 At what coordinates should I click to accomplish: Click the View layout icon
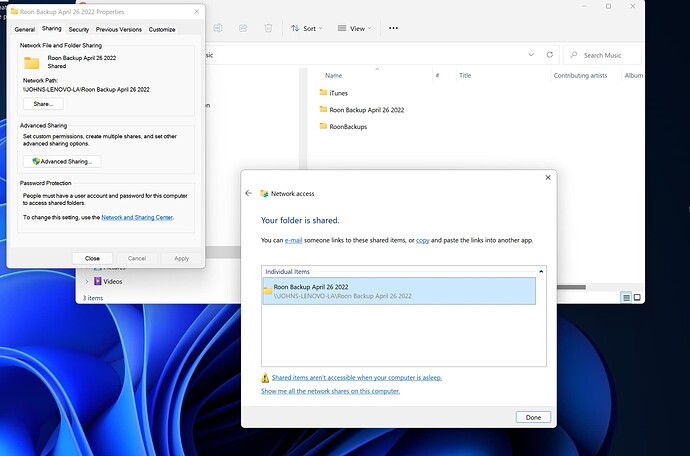(x=341, y=28)
